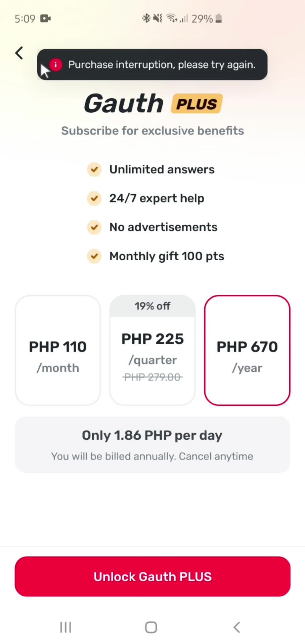Image resolution: width=305 pixels, height=644 pixels.
Task: Tap the Only 1.86 PHP per day panel
Action: pos(152,445)
